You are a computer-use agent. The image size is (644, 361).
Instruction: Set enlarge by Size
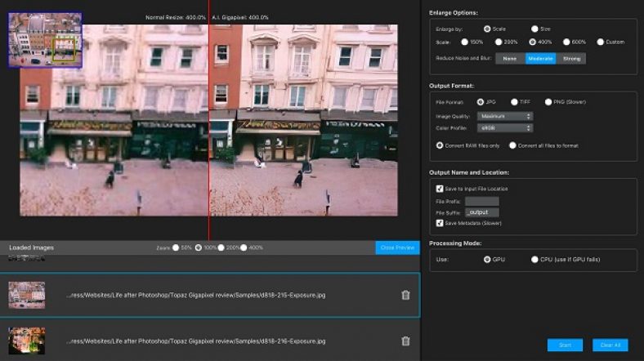[534, 29]
